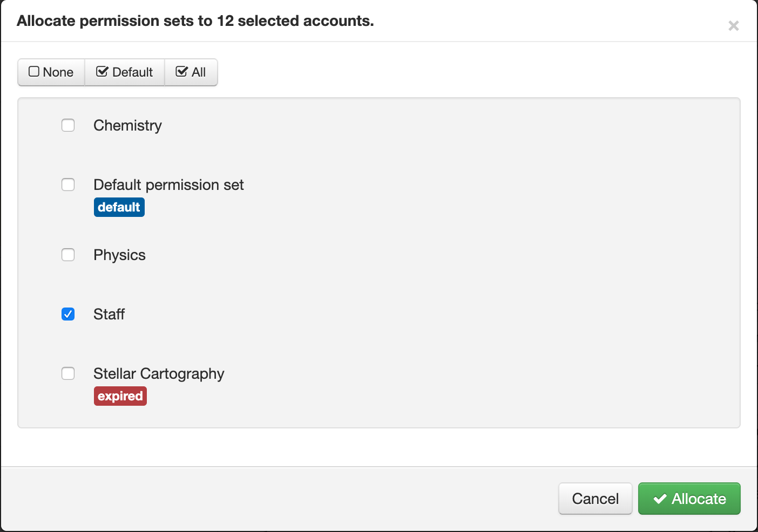Click the Stellar Cartography label
This screenshot has height=532, width=758.
click(159, 374)
